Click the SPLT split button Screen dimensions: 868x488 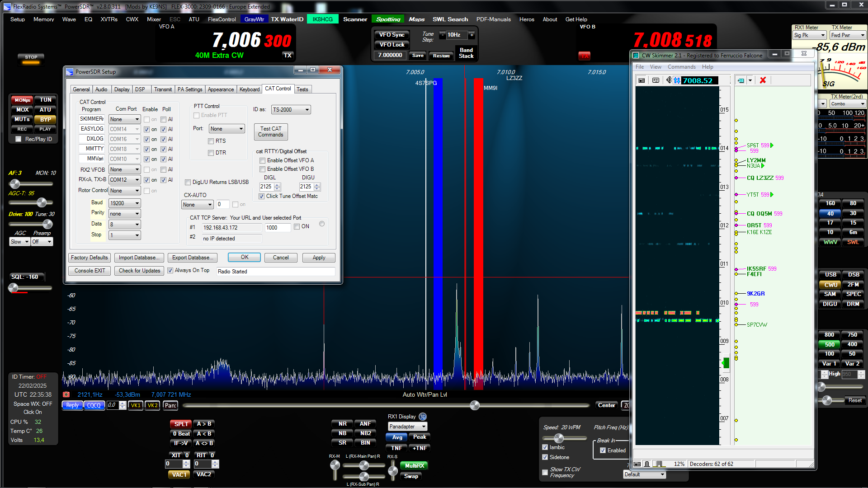[x=181, y=424]
